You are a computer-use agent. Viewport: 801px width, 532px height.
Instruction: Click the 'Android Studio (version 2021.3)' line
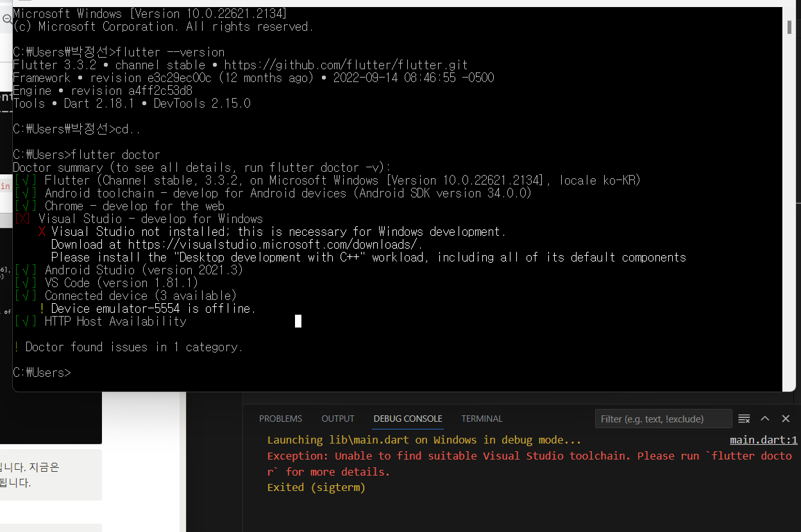click(x=128, y=270)
